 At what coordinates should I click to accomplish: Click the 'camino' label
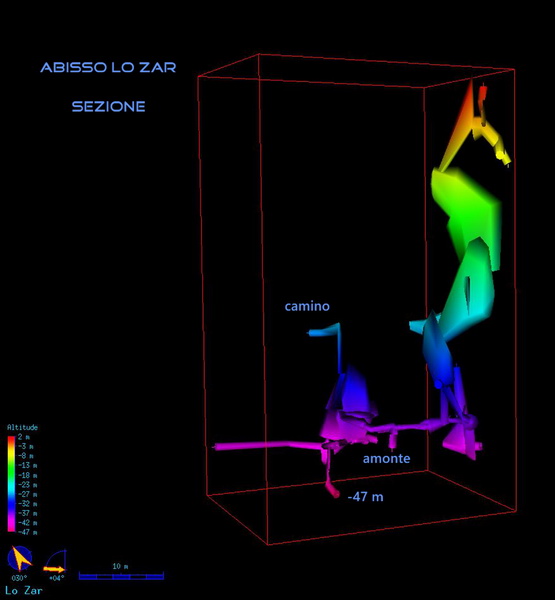pyautogui.click(x=307, y=306)
